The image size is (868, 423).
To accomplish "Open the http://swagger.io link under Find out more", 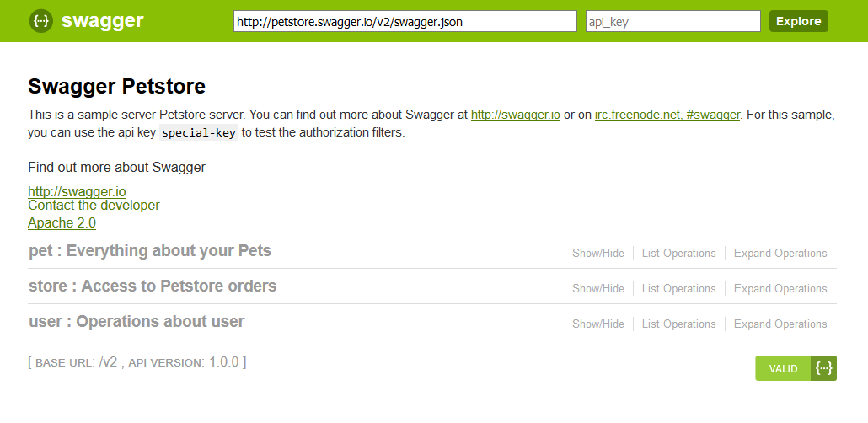I will pos(77,192).
